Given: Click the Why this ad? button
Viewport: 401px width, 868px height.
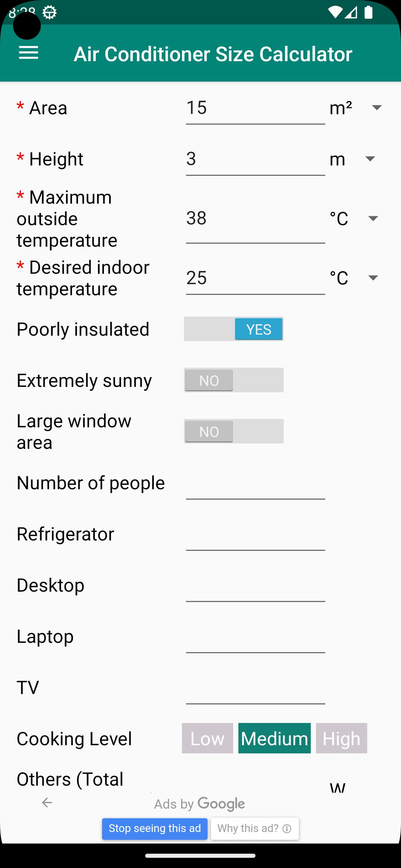Looking at the screenshot, I should click(x=255, y=829).
